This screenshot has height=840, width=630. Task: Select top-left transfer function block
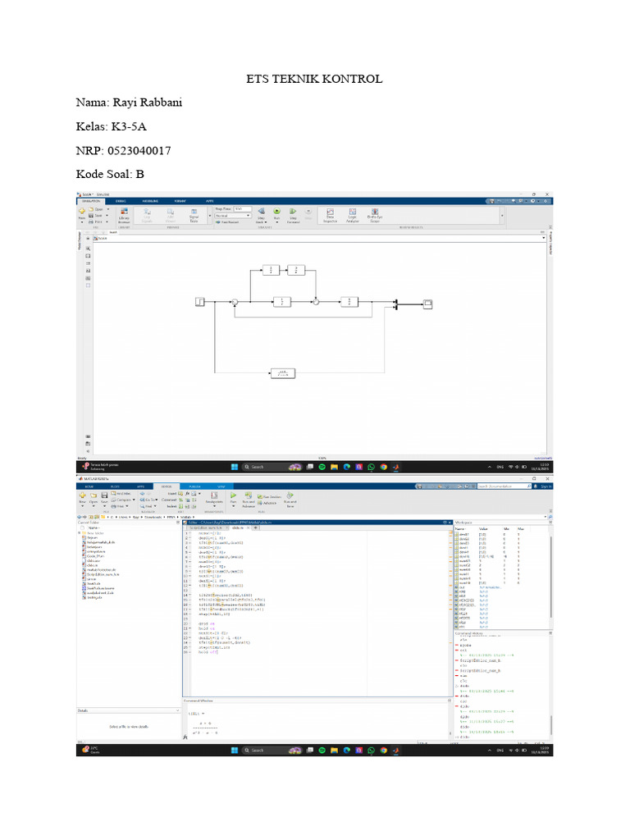click(271, 270)
